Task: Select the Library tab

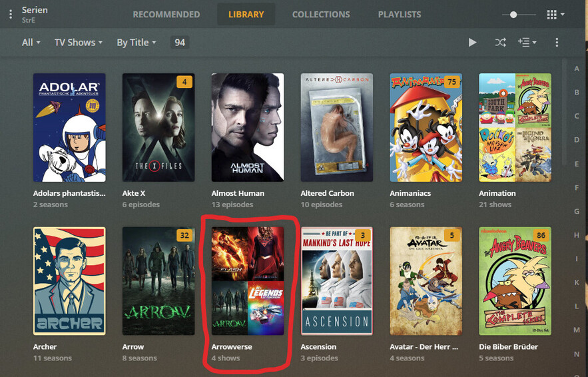Action: pyautogui.click(x=246, y=15)
